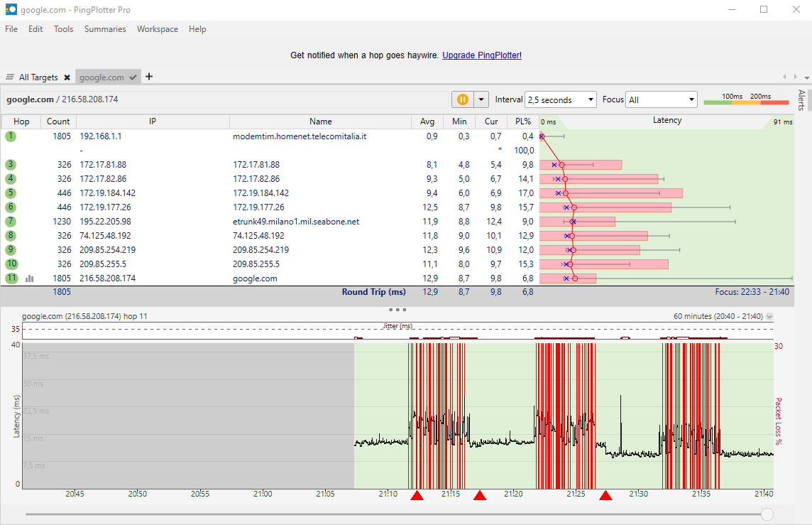Click the timeline slider handle at bottom
Image resolution: width=812 pixels, height=525 pixels.
(x=767, y=514)
